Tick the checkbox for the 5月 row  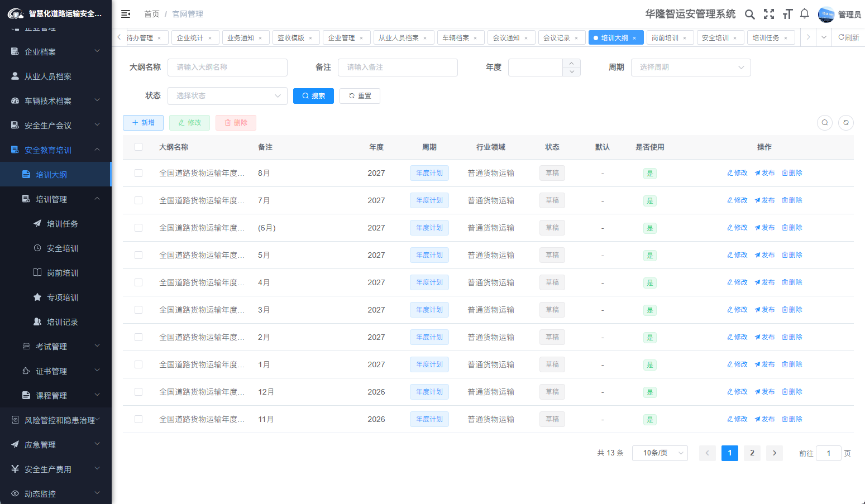pyautogui.click(x=138, y=255)
